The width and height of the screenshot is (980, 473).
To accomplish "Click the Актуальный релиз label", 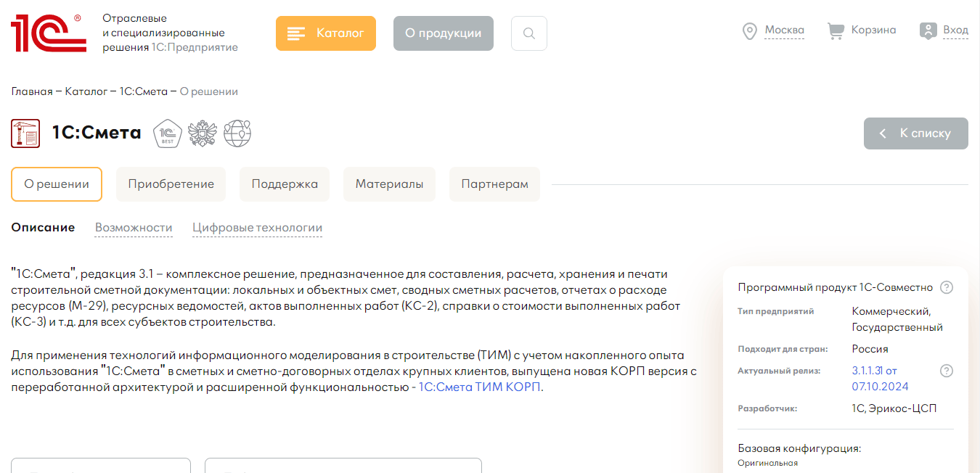I will 779,371.
